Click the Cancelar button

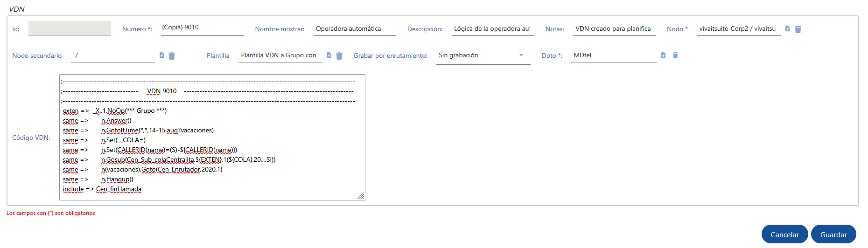point(784,234)
